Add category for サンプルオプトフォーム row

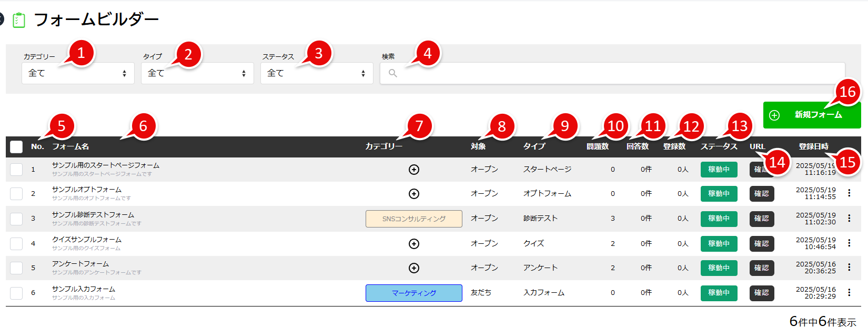[414, 194]
